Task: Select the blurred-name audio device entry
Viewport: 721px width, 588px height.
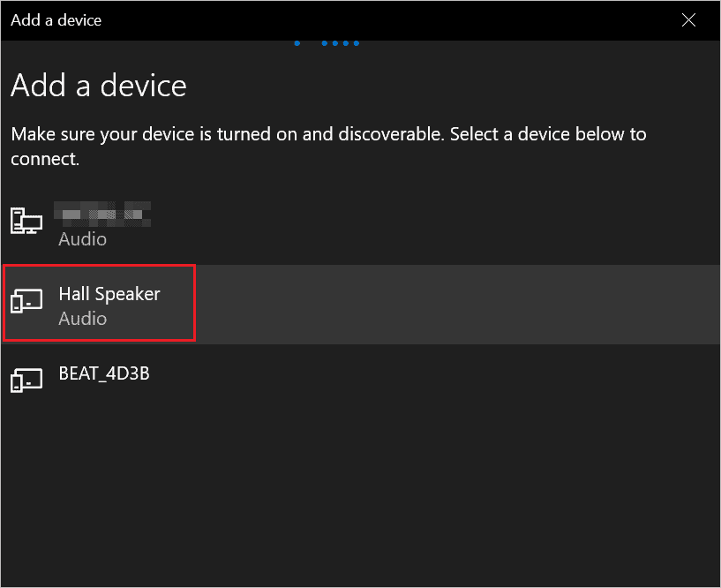Action: coord(360,224)
